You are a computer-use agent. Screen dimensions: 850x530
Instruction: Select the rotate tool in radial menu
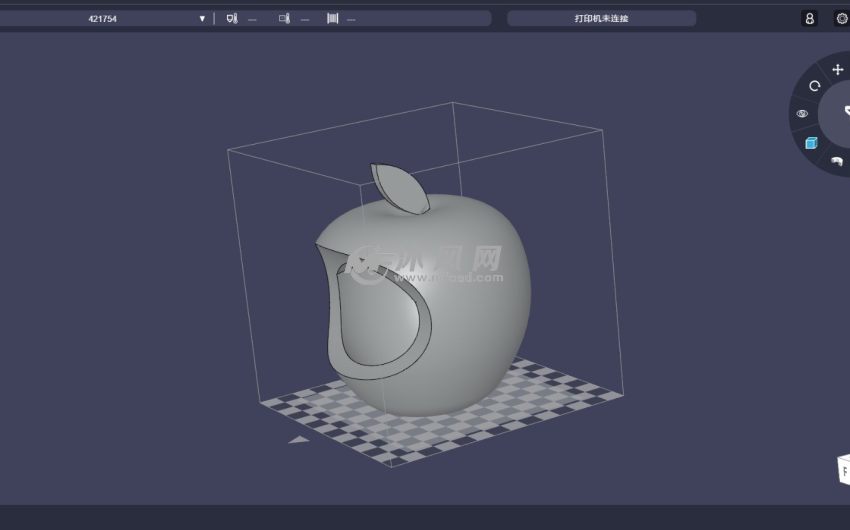click(x=814, y=87)
